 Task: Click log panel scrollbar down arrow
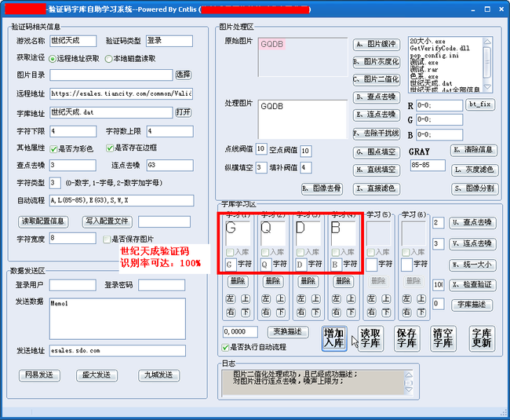pos(409,389)
